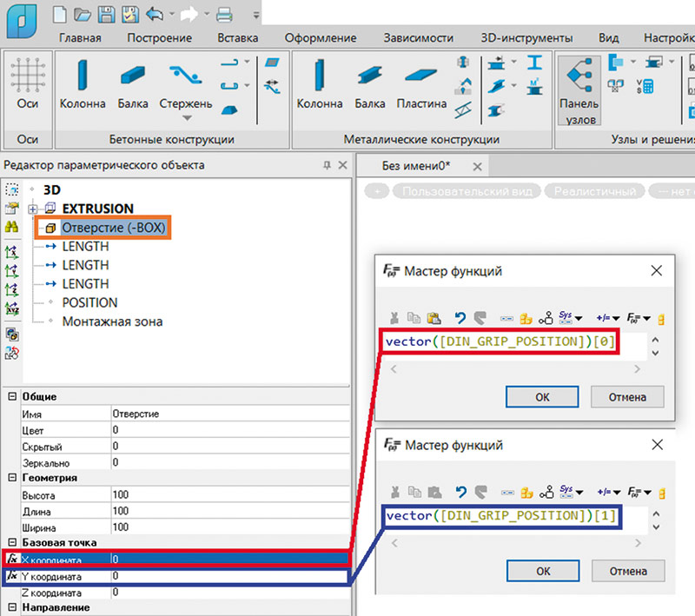
Task: Click the fx icon beside Y координата
Action: [x=12, y=575]
